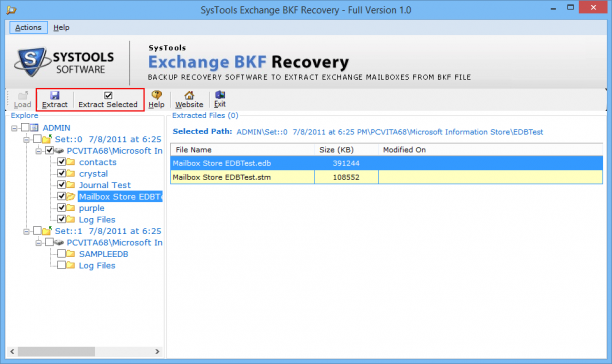
Task: Collapse the first PCVITA68 node under Set::0
Action: pyautogui.click(x=38, y=151)
